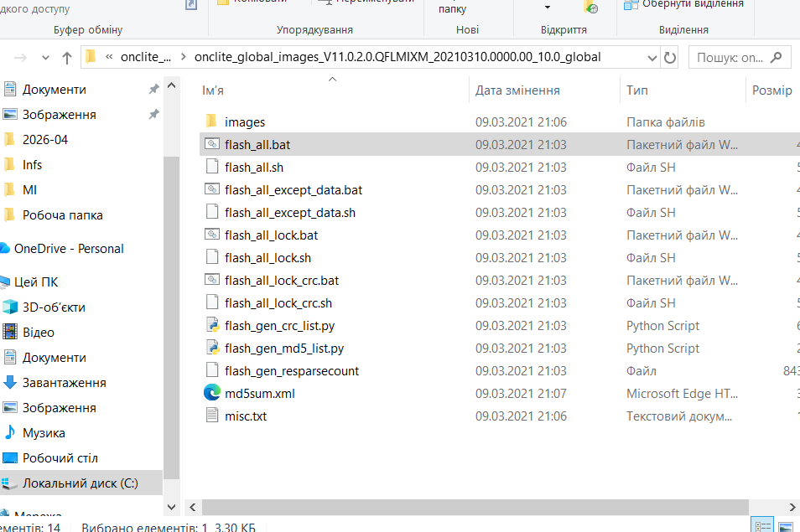Select the flash_all_lock_crc.sh file name
This screenshot has width=800, height=532.
coord(278,303)
